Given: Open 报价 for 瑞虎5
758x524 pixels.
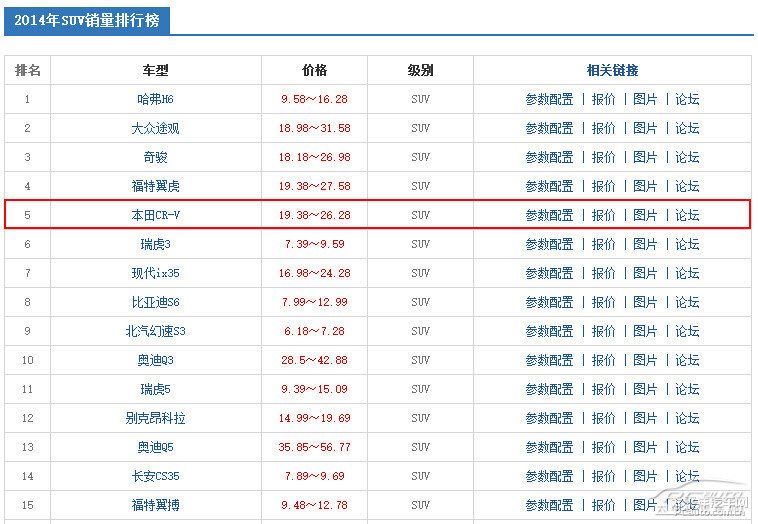Looking at the screenshot, I should coord(603,389).
